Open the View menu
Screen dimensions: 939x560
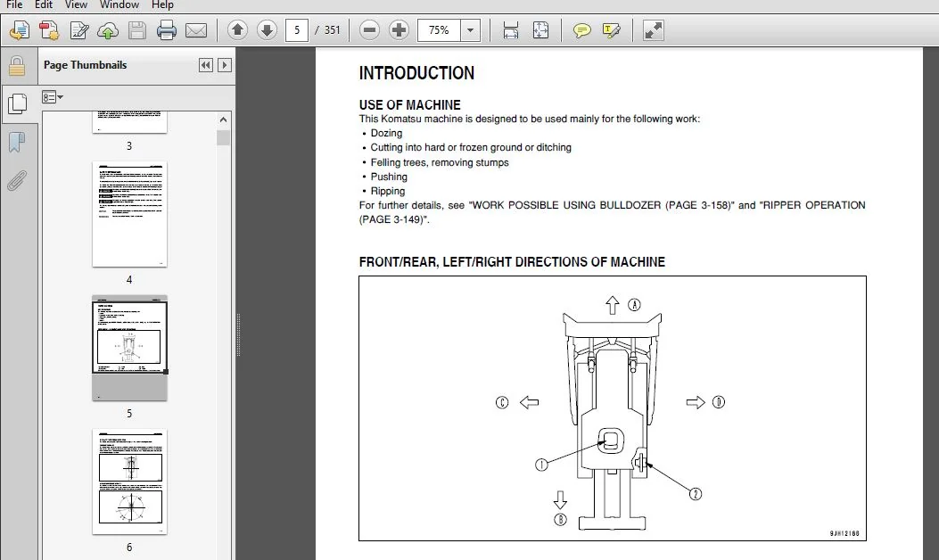click(76, 4)
